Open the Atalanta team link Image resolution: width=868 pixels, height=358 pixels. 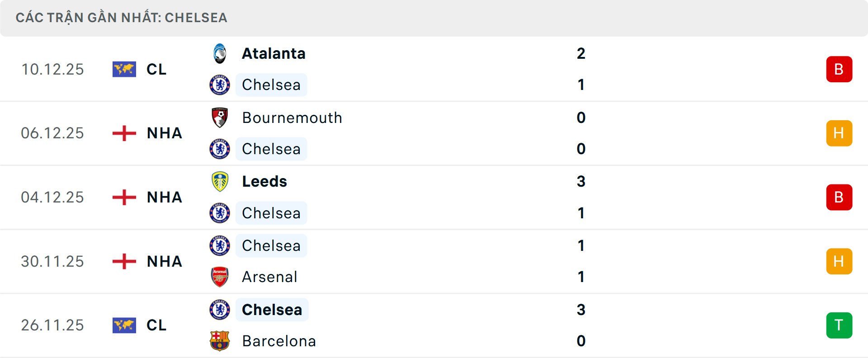point(274,54)
